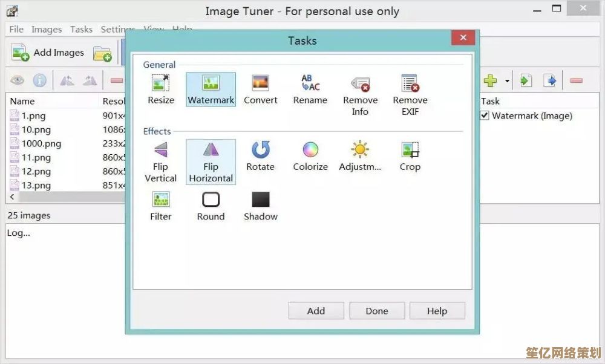605x364 pixels.
Task: Select the Resize task icon
Action: pyautogui.click(x=161, y=89)
